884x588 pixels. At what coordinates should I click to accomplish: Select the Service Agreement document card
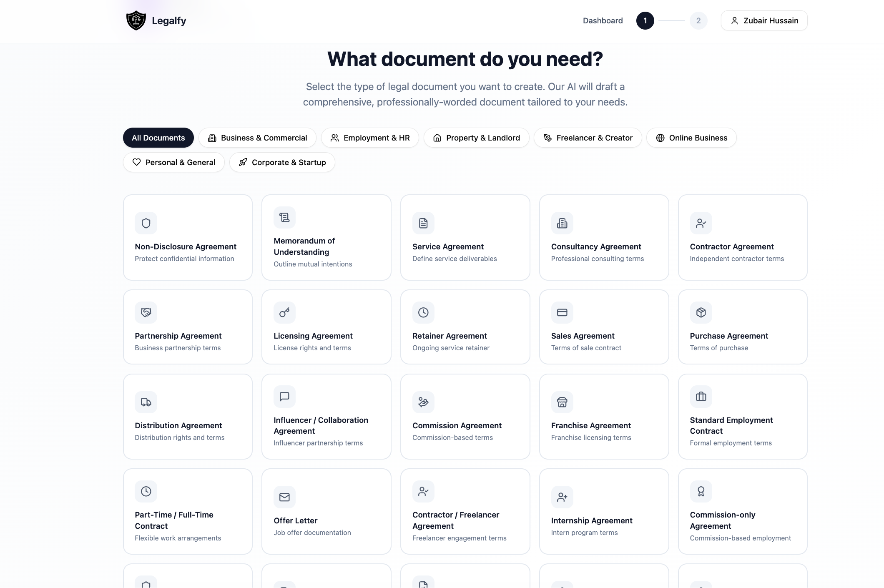click(x=465, y=237)
